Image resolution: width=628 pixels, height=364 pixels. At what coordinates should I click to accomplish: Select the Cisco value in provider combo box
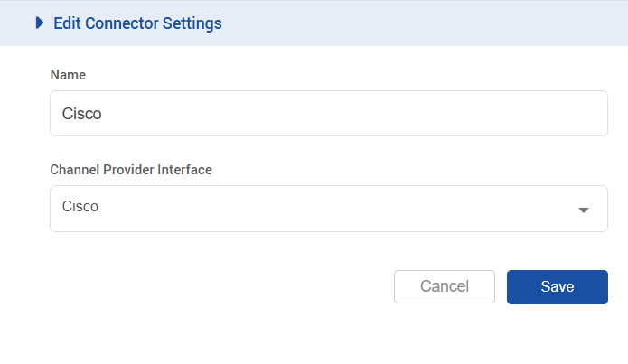pos(80,207)
